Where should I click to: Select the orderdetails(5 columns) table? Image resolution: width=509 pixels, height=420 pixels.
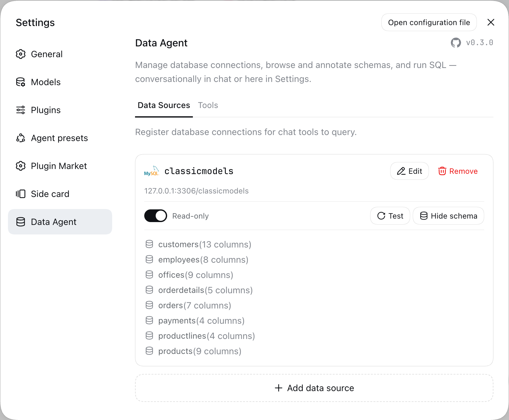point(206,290)
